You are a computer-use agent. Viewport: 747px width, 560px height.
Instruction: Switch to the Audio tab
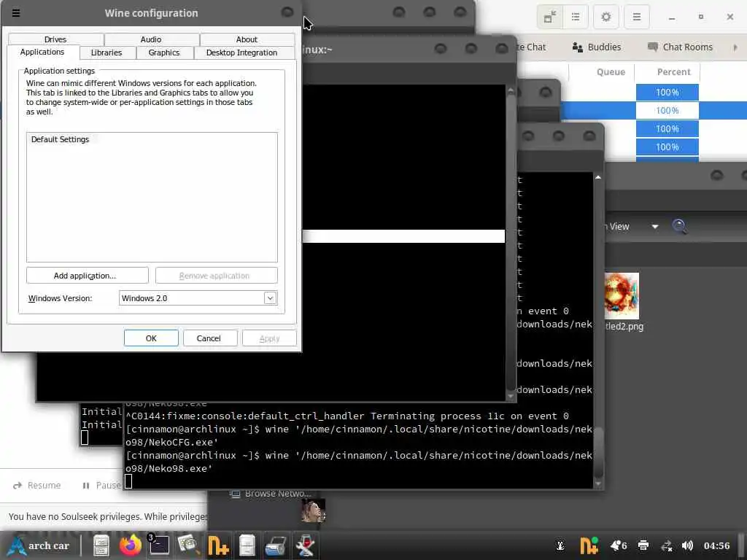point(151,39)
